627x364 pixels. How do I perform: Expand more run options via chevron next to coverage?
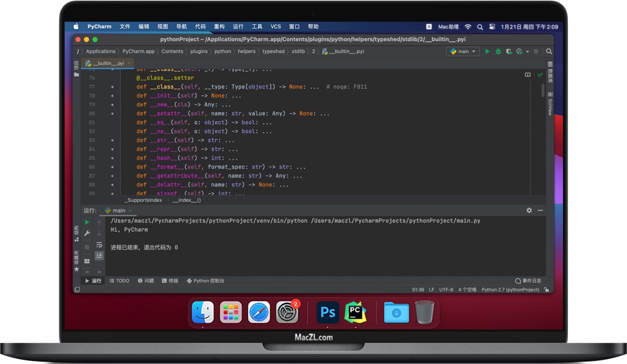pyautogui.click(x=526, y=52)
